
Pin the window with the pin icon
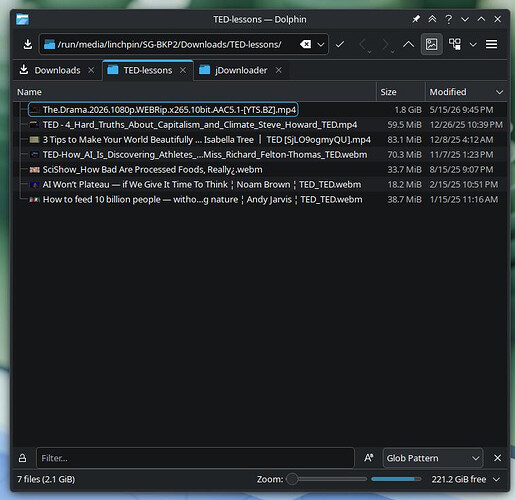pyautogui.click(x=416, y=19)
